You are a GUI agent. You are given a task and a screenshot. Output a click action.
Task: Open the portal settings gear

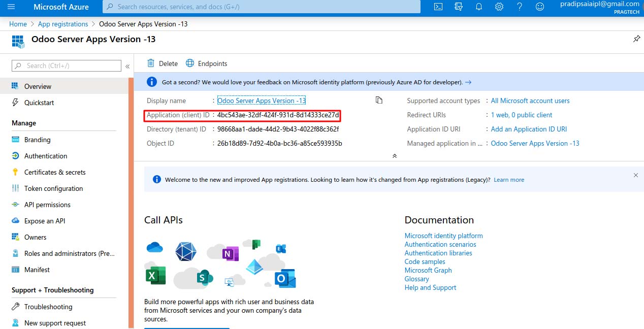(499, 7)
